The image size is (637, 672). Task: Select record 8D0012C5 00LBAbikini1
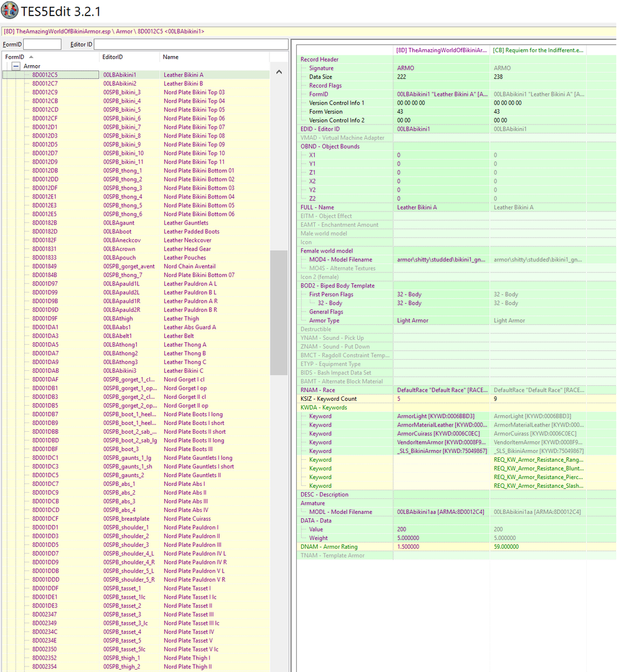(136, 75)
